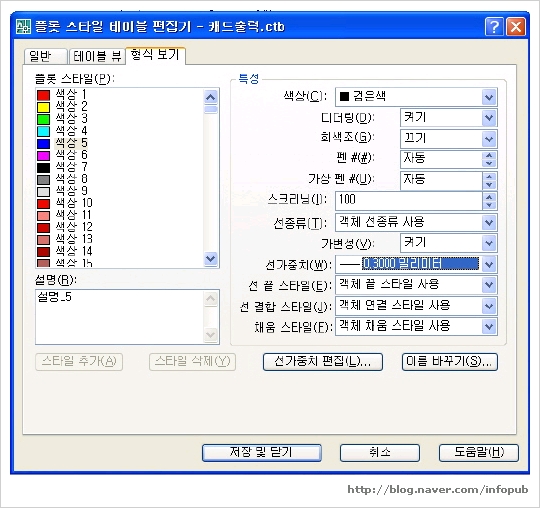Open the 색상(C) color dropdown
The height and width of the screenshot is (508, 540).
click(x=489, y=97)
